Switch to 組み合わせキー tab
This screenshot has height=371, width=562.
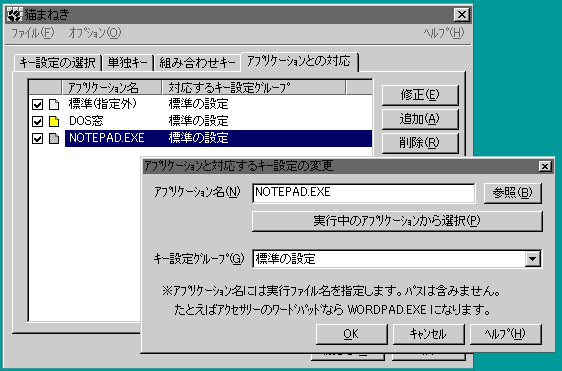click(197, 63)
